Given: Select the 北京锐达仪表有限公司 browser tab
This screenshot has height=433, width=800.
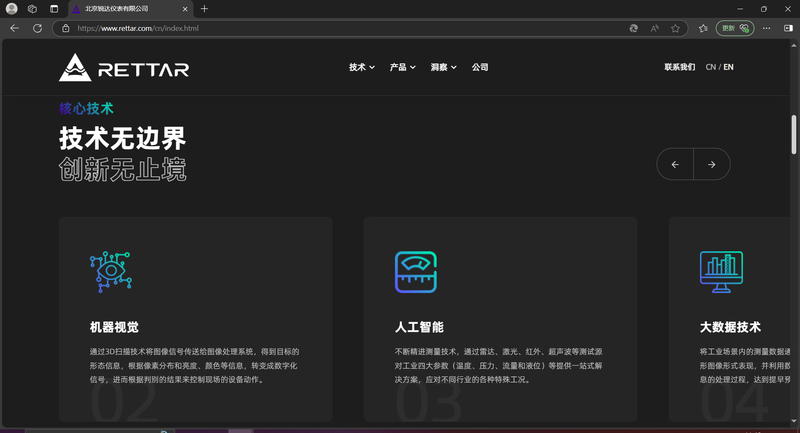Looking at the screenshot, I should pyautogui.click(x=130, y=9).
